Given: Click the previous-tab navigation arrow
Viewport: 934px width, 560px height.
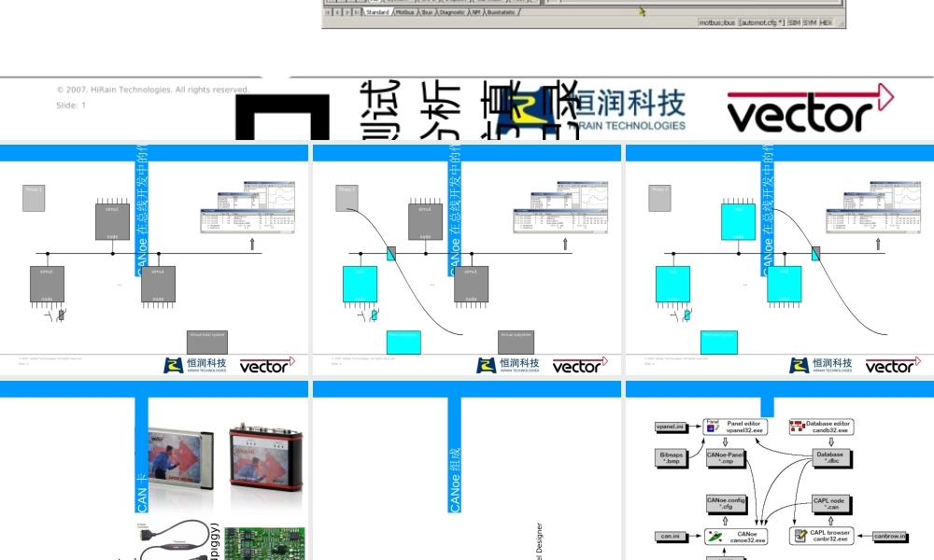Looking at the screenshot, I should click(x=337, y=12).
